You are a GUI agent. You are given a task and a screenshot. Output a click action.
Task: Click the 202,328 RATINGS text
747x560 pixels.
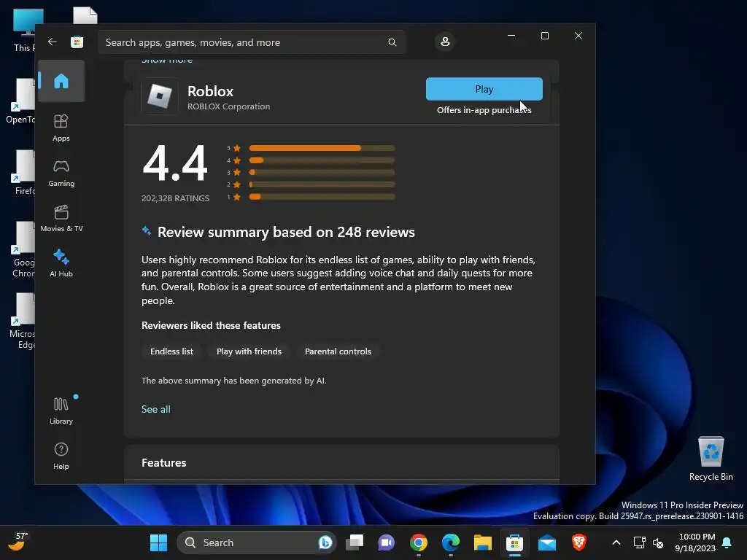tap(175, 198)
